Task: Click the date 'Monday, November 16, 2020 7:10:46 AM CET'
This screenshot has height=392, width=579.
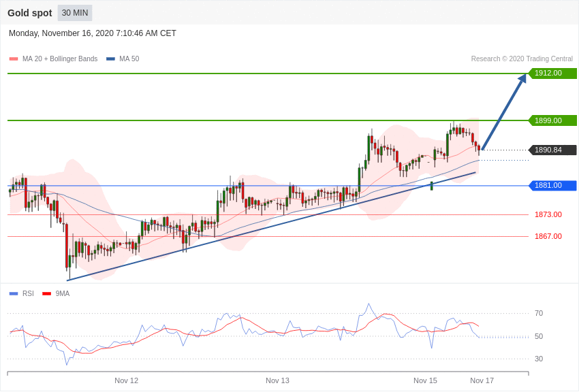Action: pyautogui.click(x=93, y=33)
